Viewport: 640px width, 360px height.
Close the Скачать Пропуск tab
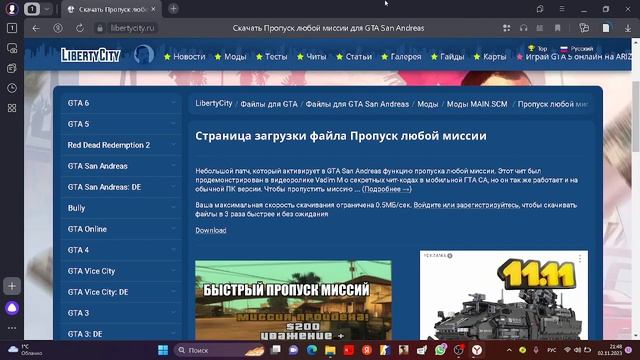click(153, 9)
